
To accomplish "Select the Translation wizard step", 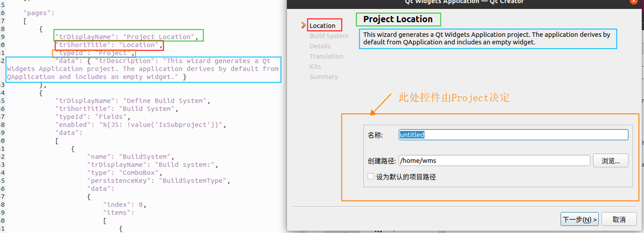I will (x=326, y=56).
